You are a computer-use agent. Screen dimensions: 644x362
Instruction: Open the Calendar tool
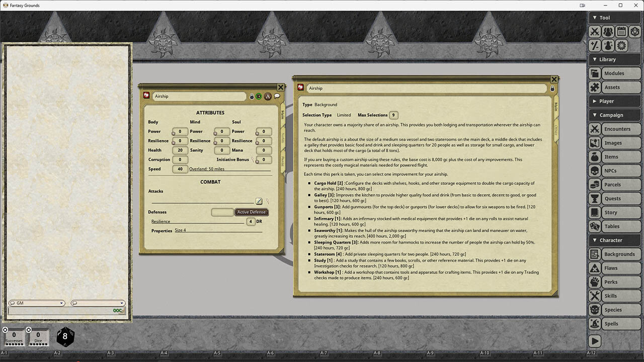(620, 31)
